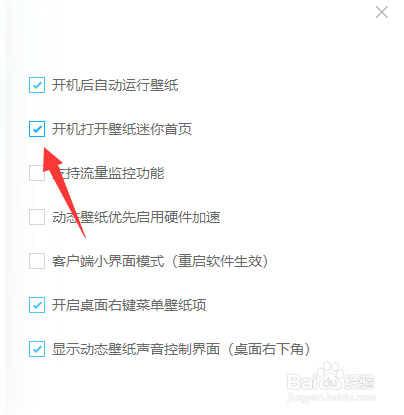Open the jingyan.baidu.com watermark link

(x=331, y=397)
